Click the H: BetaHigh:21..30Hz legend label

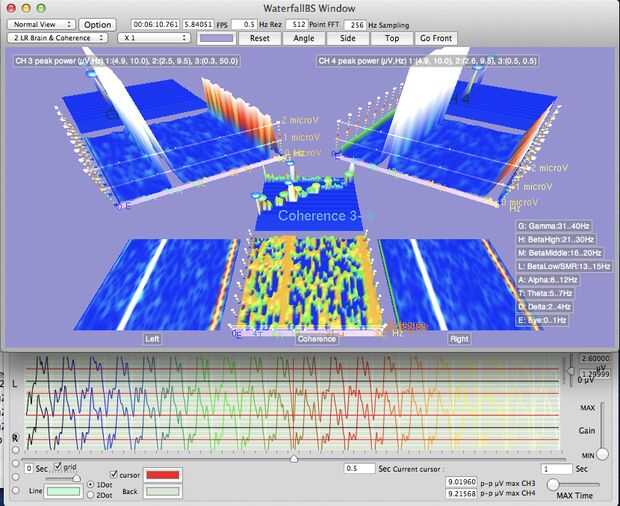tap(556, 239)
